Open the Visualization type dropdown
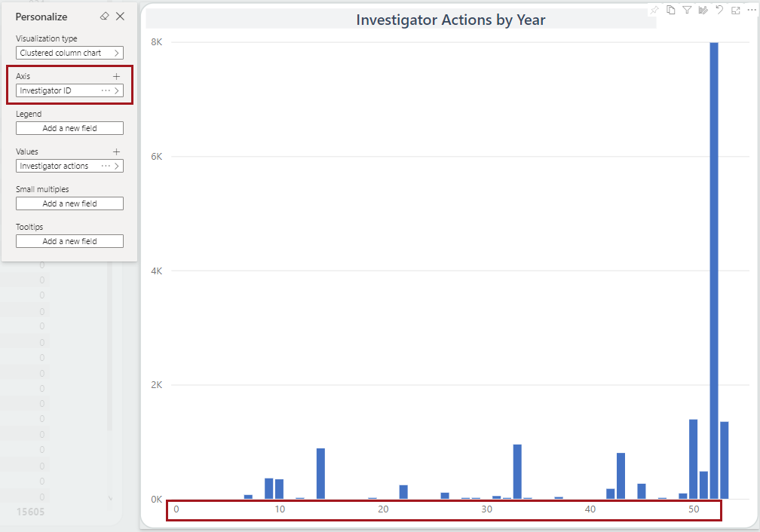Screen dimensions: 760x532 (69, 53)
